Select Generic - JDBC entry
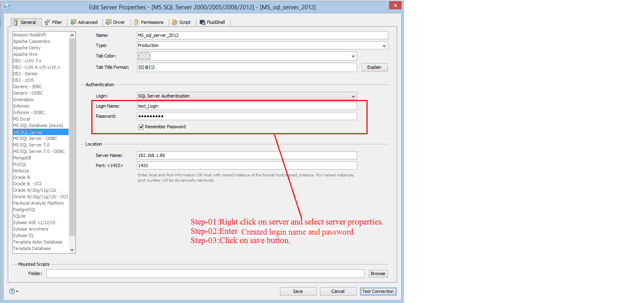Screen dimensions: 644x303 (27, 87)
